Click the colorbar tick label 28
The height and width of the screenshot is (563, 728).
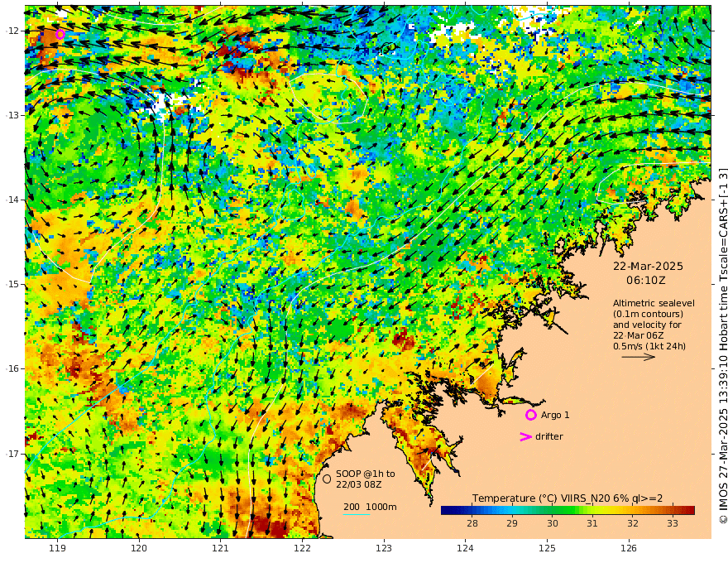click(x=472, y=523)
